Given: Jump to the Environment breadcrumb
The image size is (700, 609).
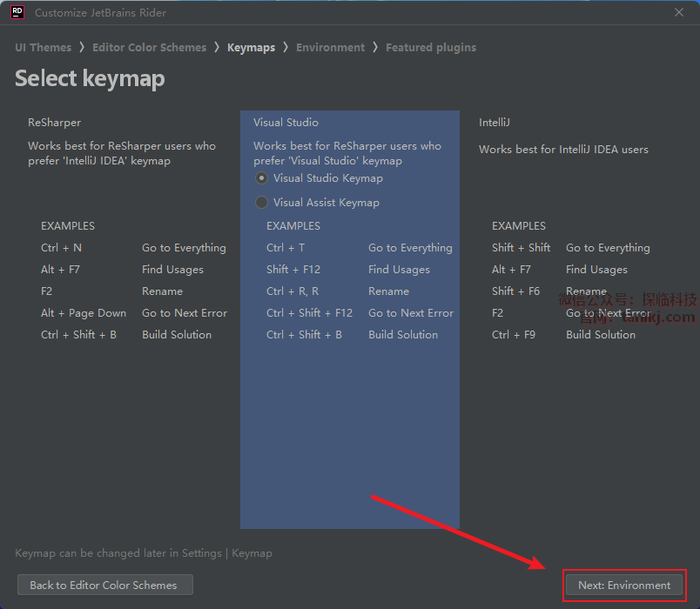Looking at the screenshot, I should click(330, 47).
